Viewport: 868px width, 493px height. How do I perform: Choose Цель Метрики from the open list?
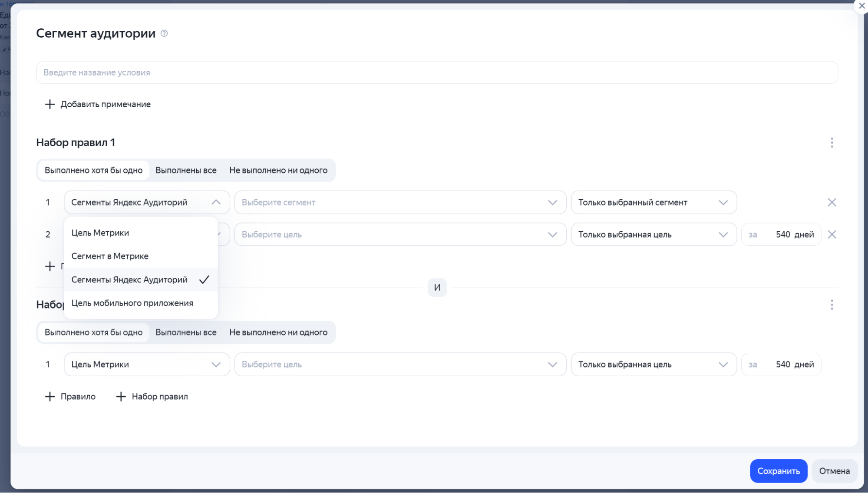pos(100,233)
